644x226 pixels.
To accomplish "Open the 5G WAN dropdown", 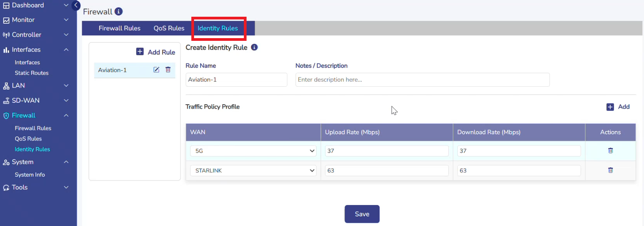I will tap(253, 151).
